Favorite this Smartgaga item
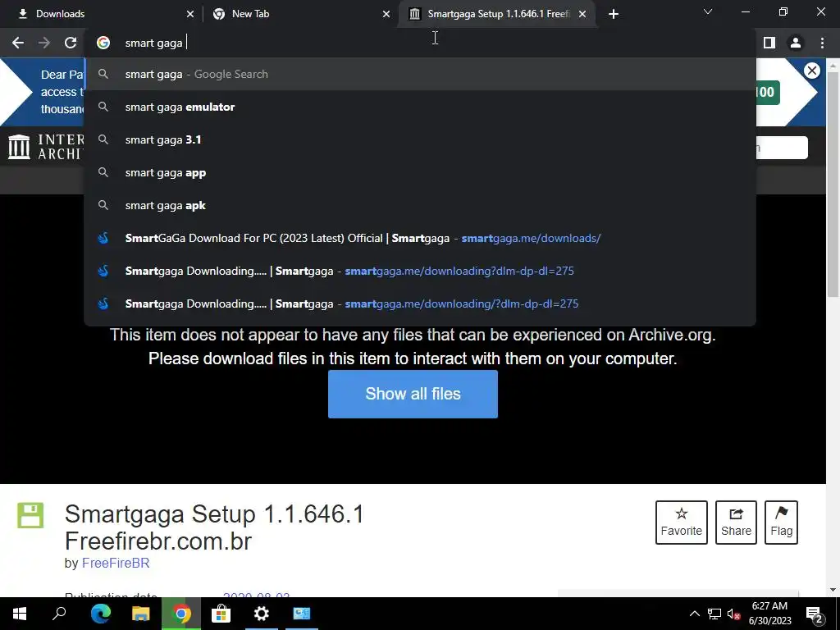This screenshot has width=840, height=630. (682, 523)
